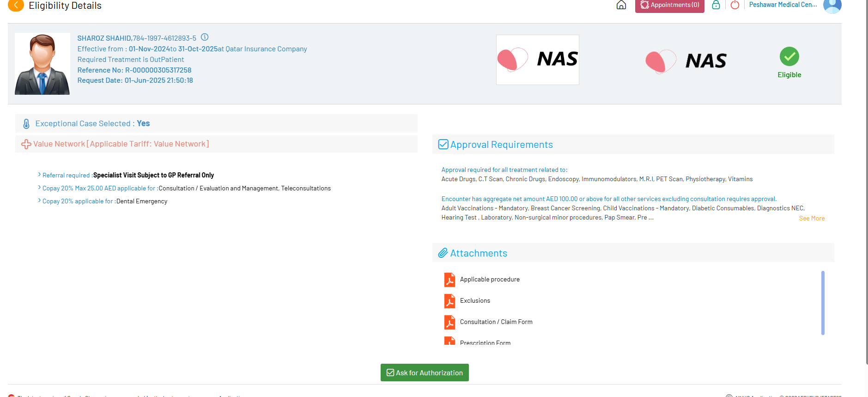Click the patient photo thumbnail

pos(42,64)
